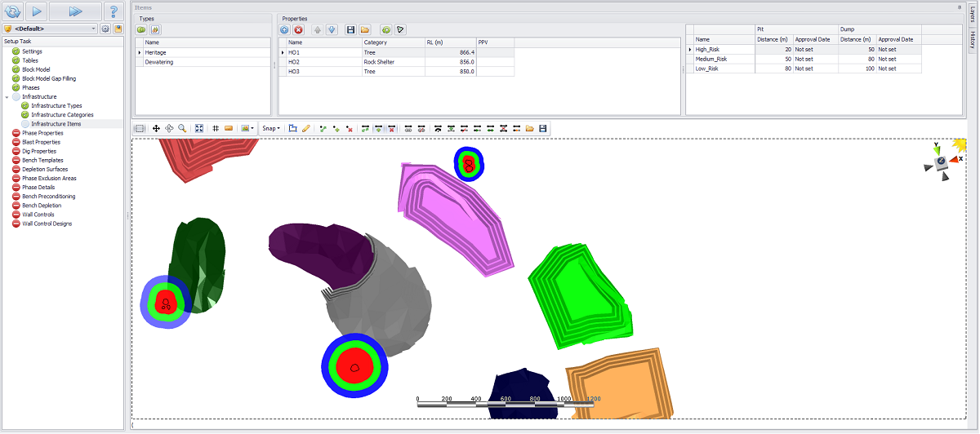Select Blast Properties setup task
This screenshot has height=434, width=980.
[x=42, y=142]
